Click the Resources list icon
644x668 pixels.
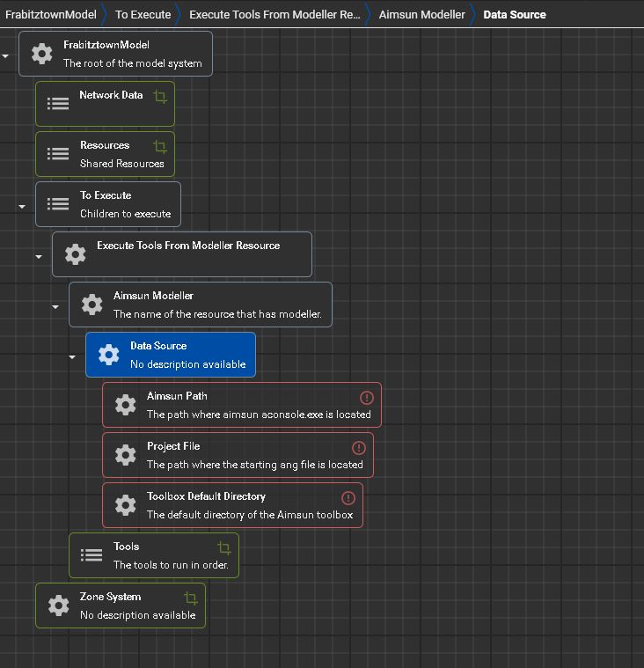coord(58,154)
